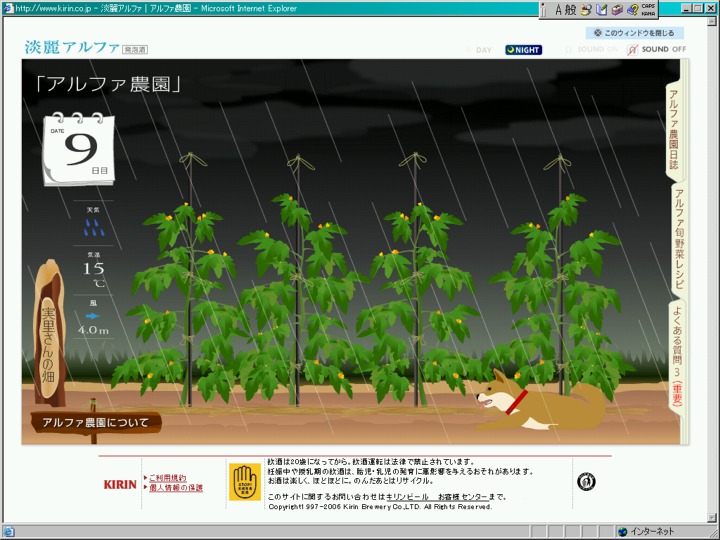Screen dimensions: 720x540
Task: Turn SOUND ON
Action: click(591, 49)
